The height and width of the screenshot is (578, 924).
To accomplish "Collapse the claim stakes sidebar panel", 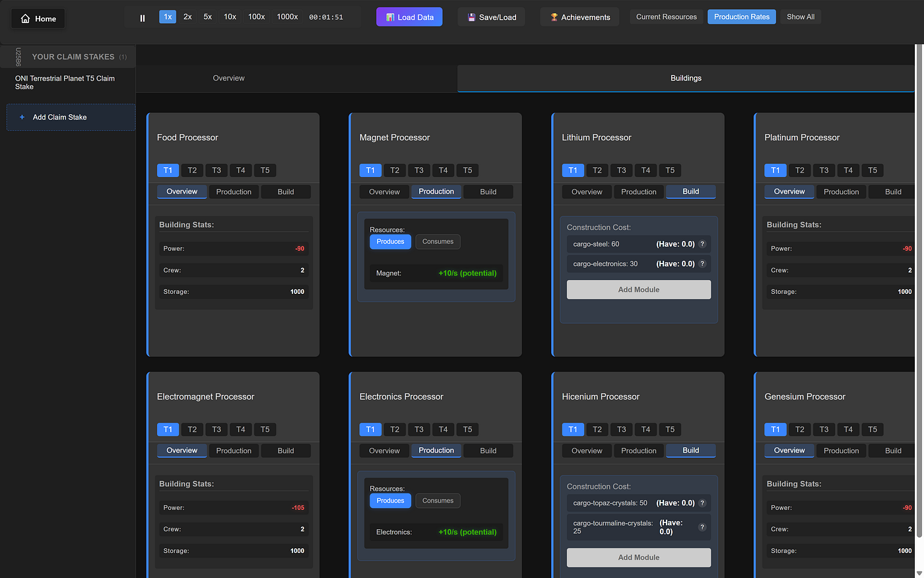I will (16, 56).
